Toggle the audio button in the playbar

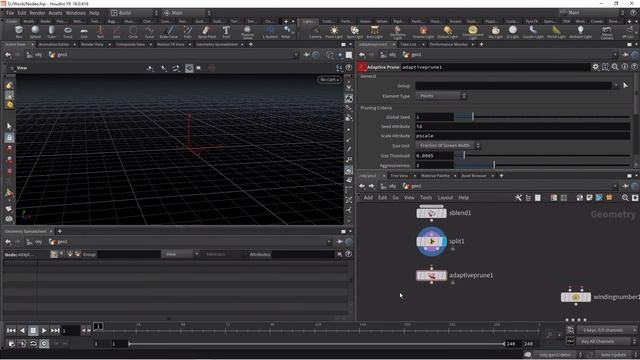click(22, 344)
